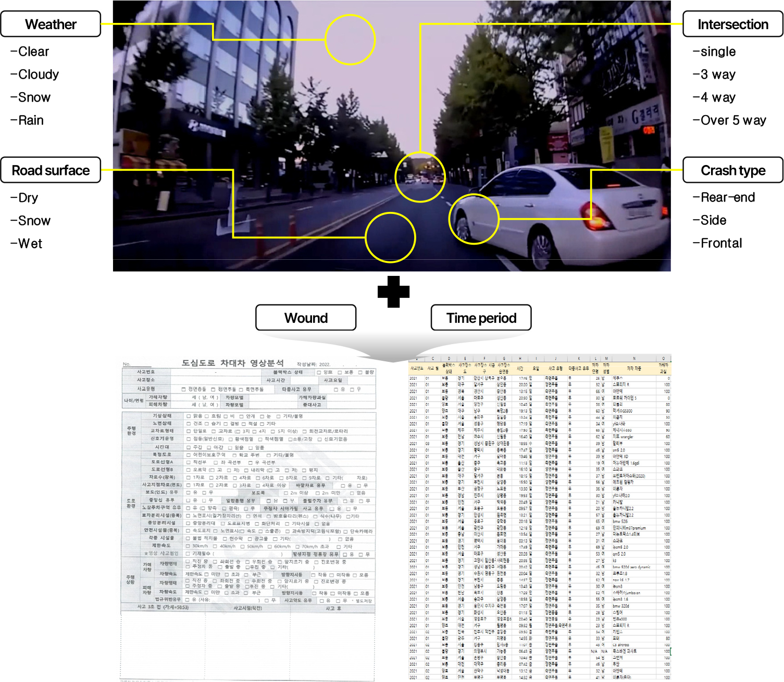Image resolution: width=784 pixels, height=682 pixels.
Task: Click the Wound label box
Action: pyautogui.click(x=306, y=318)
